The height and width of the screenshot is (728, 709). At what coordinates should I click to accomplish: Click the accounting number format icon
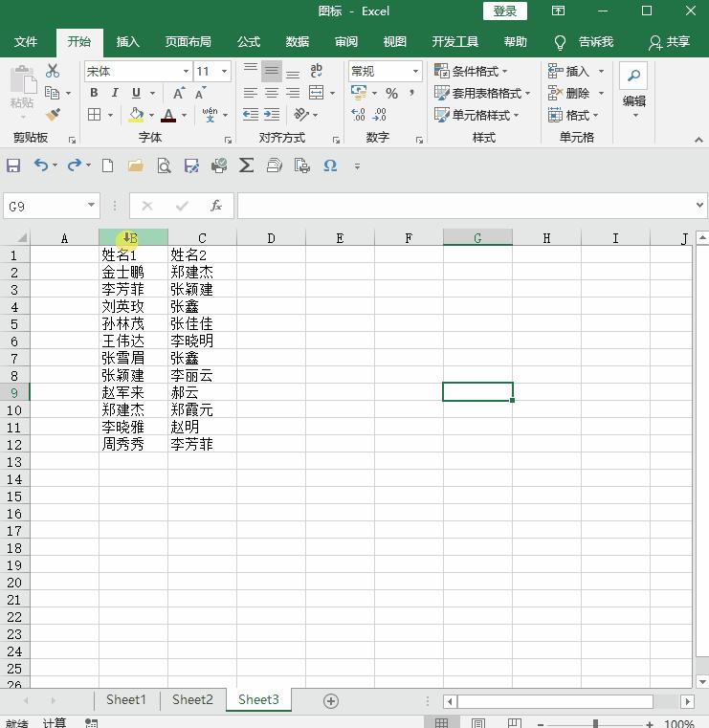(x=359, y=93)
